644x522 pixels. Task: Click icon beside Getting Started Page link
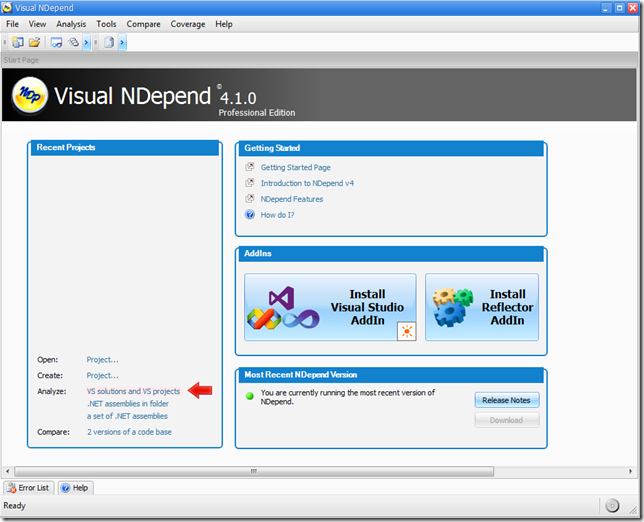(x=250, y=167)
